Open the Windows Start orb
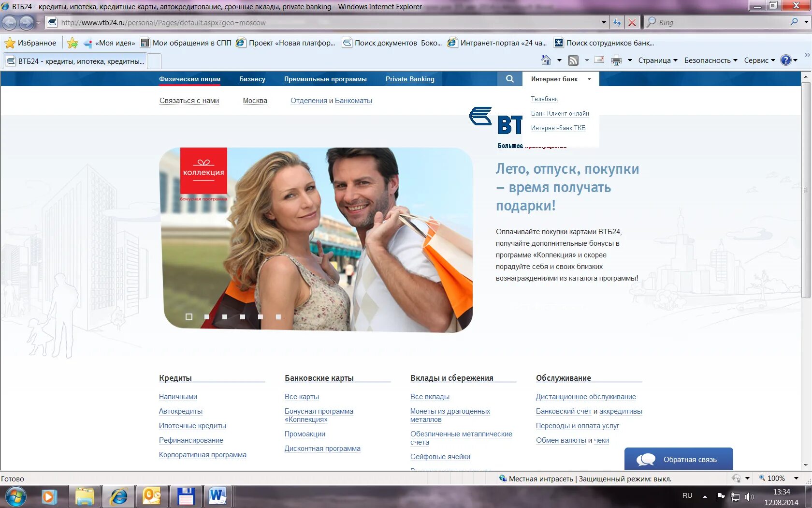Viewport: 812px width, 508px height. (16, 496)
